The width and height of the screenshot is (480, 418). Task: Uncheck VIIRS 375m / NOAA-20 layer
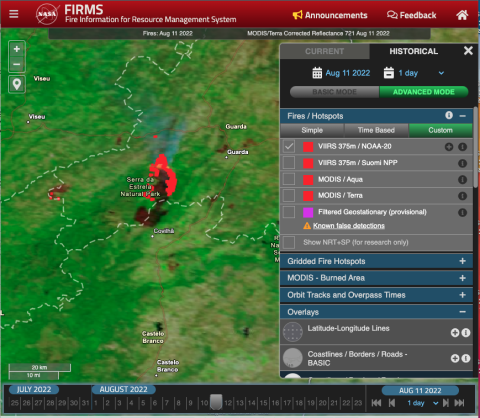tap(289, 146)
